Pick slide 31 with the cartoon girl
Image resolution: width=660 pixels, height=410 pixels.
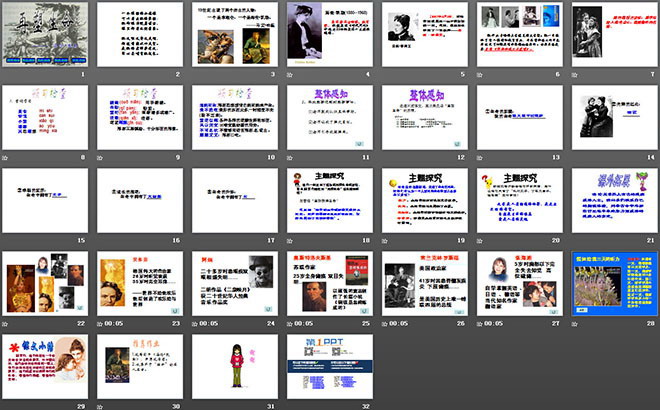click(x=232, y=366)
